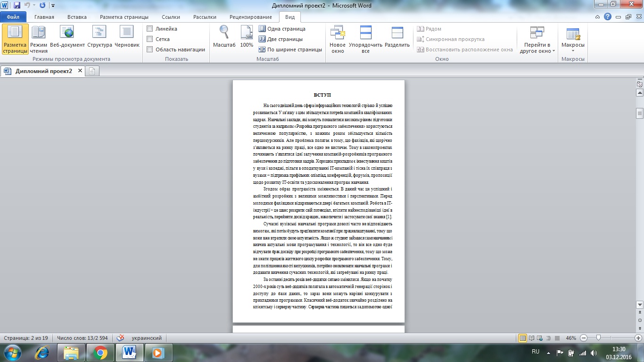Viewport: 644px width, 362px height.
Task: Select full screen reading view in status bar
Action: [532, 338]
